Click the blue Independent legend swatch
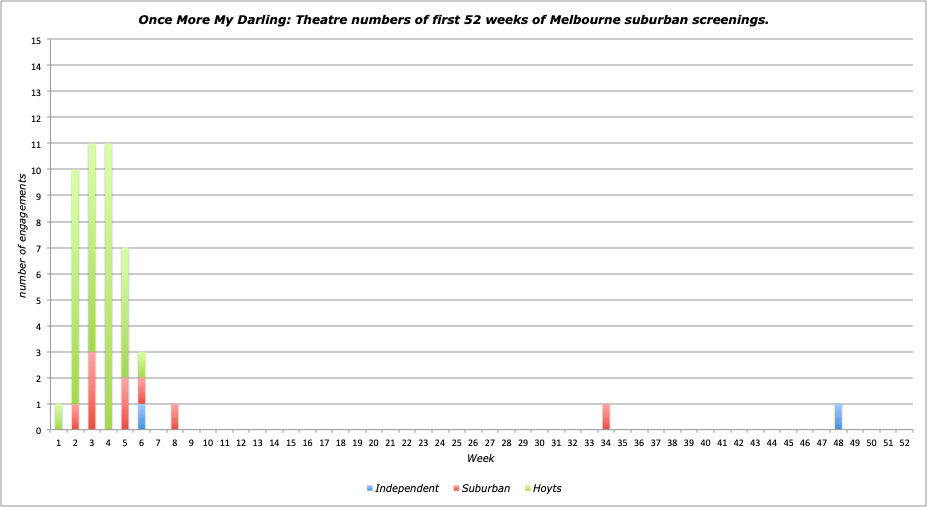Screen dimensions: 927x507 (x=370, y=488)
